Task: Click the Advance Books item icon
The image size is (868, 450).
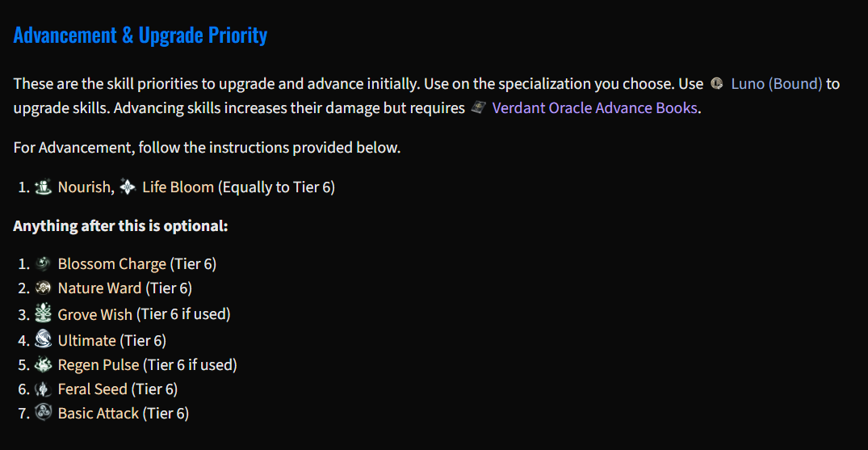Action: pos(478,107)
